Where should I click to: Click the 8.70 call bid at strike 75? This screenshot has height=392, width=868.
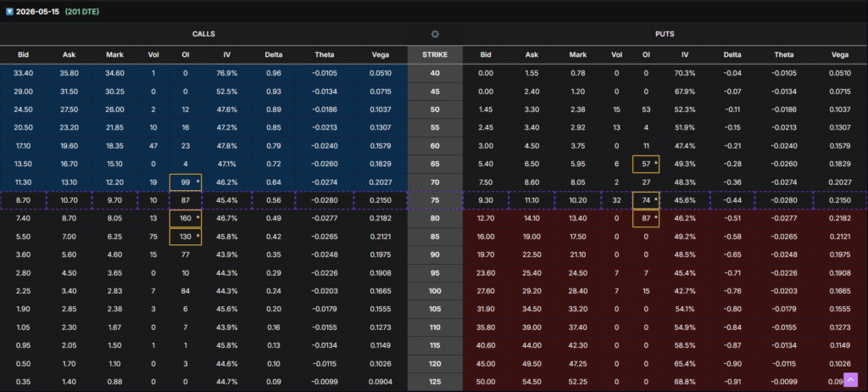(x=24, y=200)
